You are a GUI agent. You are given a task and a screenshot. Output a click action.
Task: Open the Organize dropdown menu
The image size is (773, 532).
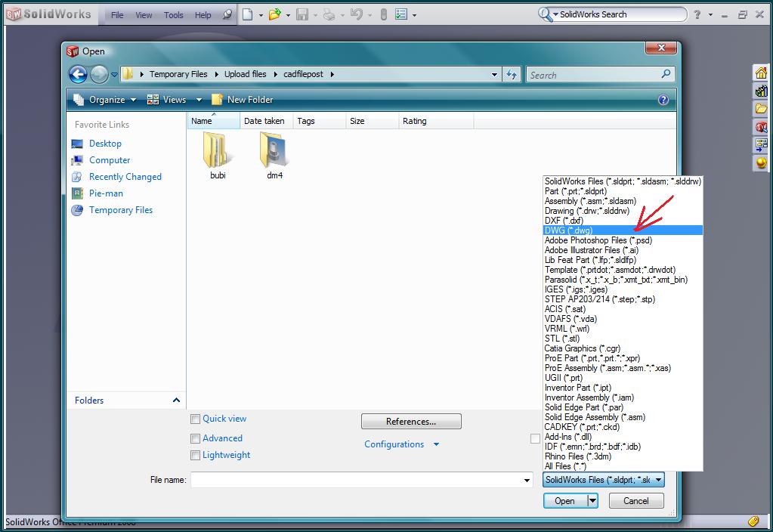click(x=105, y=100)
